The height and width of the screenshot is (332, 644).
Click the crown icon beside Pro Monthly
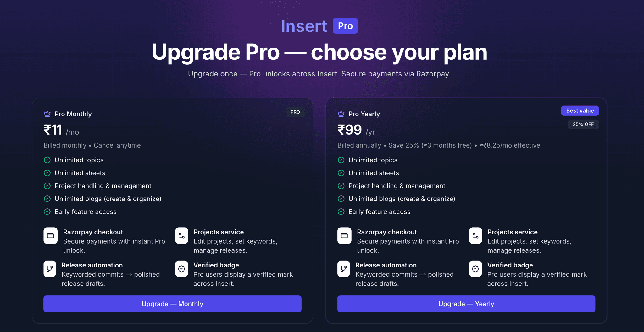pyautogui.click(x=47, y=114)
